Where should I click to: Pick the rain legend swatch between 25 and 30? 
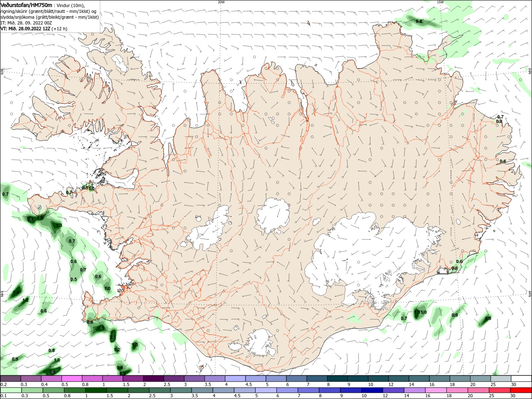pos(500,390)
